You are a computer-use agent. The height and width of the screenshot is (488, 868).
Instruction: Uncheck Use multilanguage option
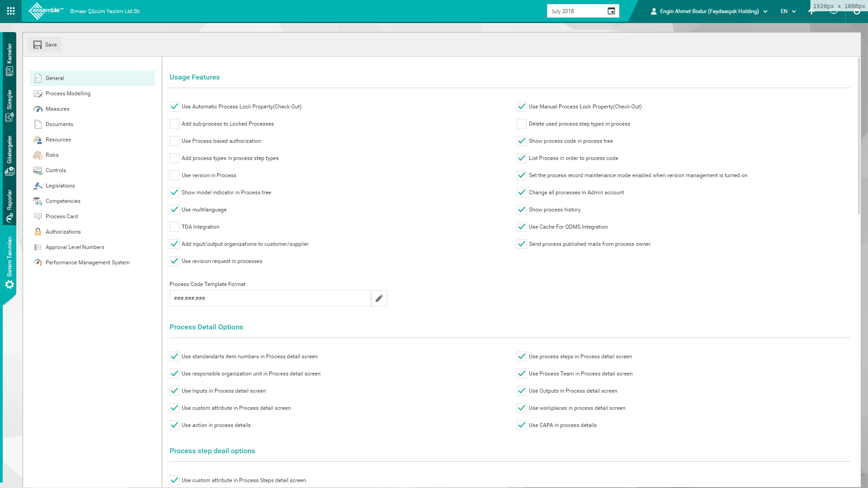coord(175,210)
